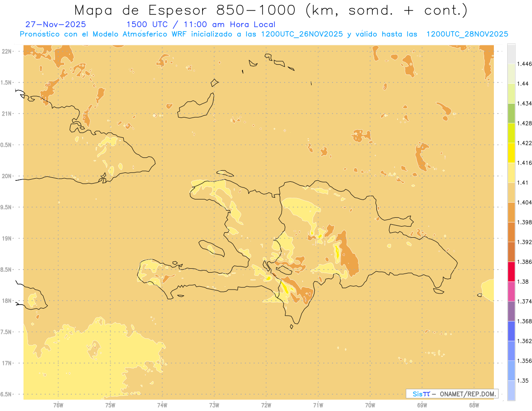Click the longitude label '75W'
Image resolution: width=532 pixels, height=411 pixels.
(110, 405)
